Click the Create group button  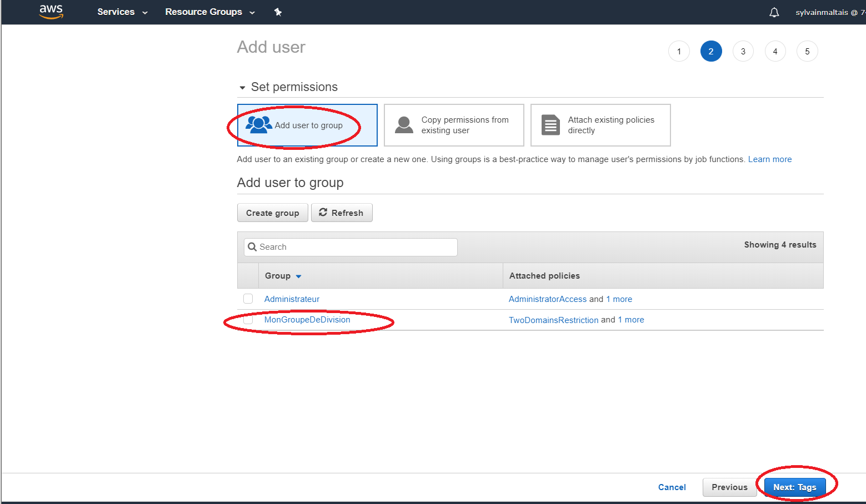pos(272,213)
